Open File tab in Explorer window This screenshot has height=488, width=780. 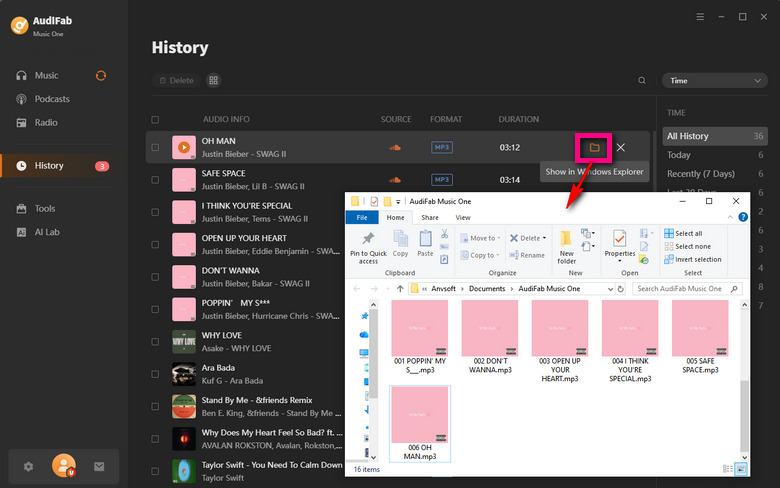[362, 218]
